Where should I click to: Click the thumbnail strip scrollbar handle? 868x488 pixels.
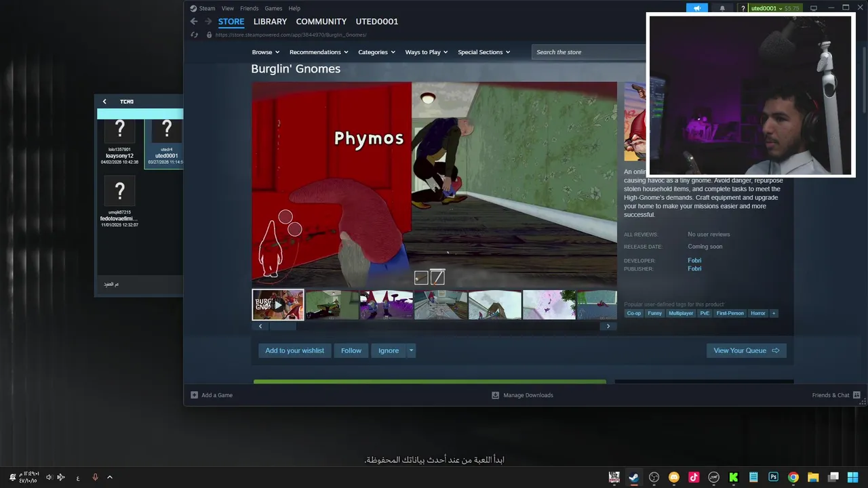(x=283, y=326)
